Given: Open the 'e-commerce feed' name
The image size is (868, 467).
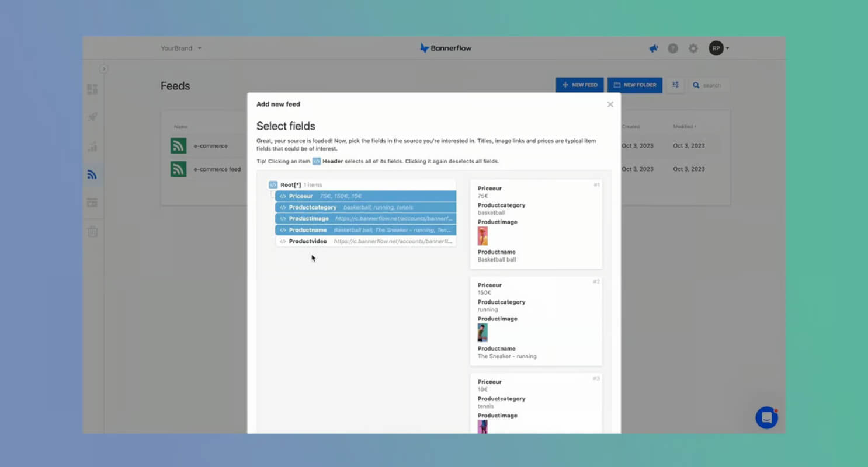Looking at the screenshot, I should [217, 169].
